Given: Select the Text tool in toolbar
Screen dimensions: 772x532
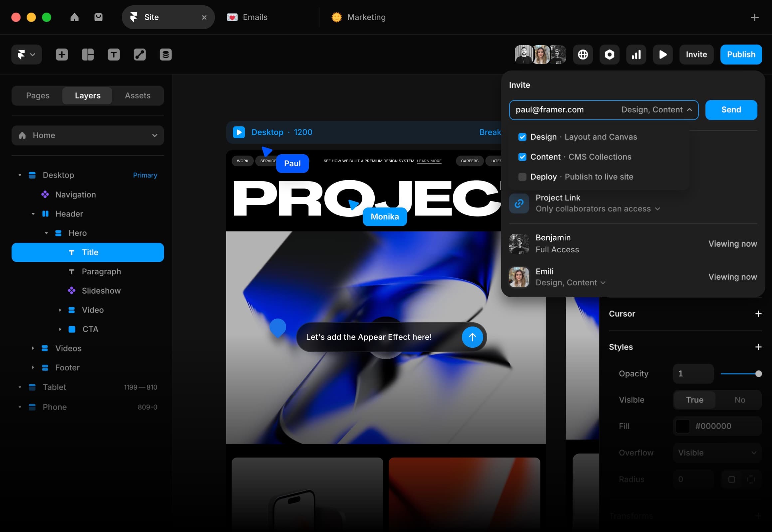Looking at the screenshot, I should click(x=114, y=54).
